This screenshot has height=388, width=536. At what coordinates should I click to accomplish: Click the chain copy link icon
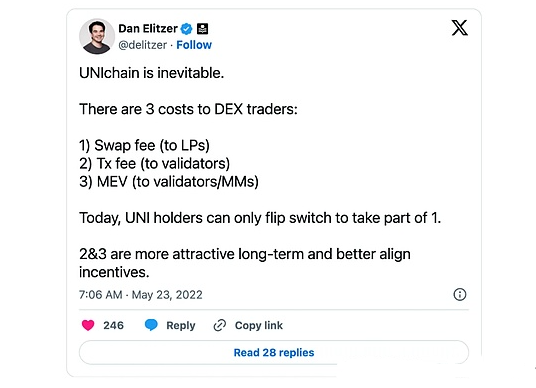[219, 325]
